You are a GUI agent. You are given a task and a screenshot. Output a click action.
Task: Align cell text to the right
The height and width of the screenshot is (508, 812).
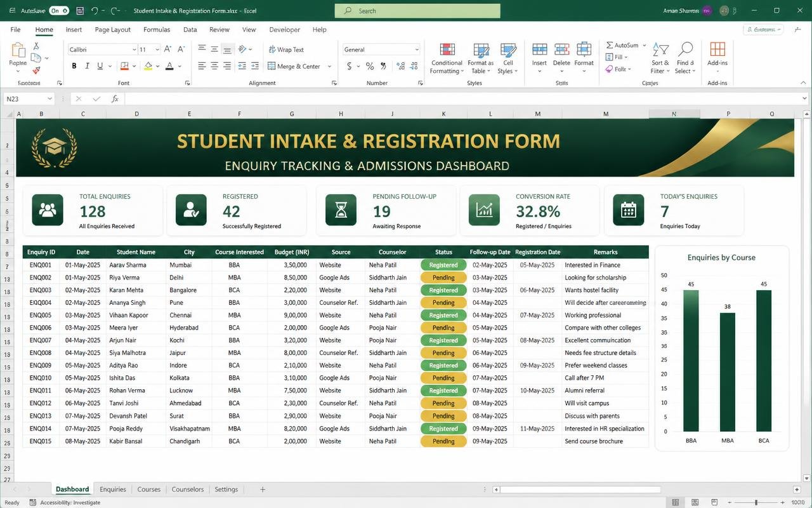(228, 66)
